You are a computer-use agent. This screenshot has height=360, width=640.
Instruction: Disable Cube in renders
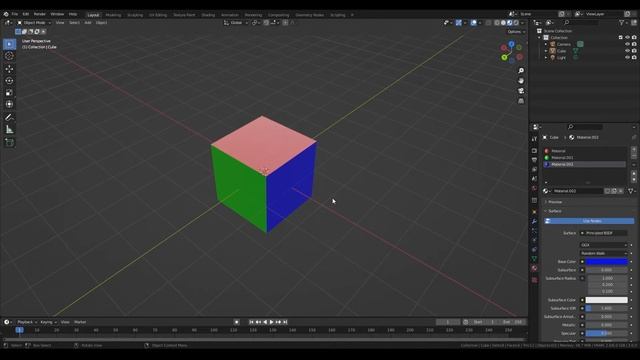(x=634, y=51)
